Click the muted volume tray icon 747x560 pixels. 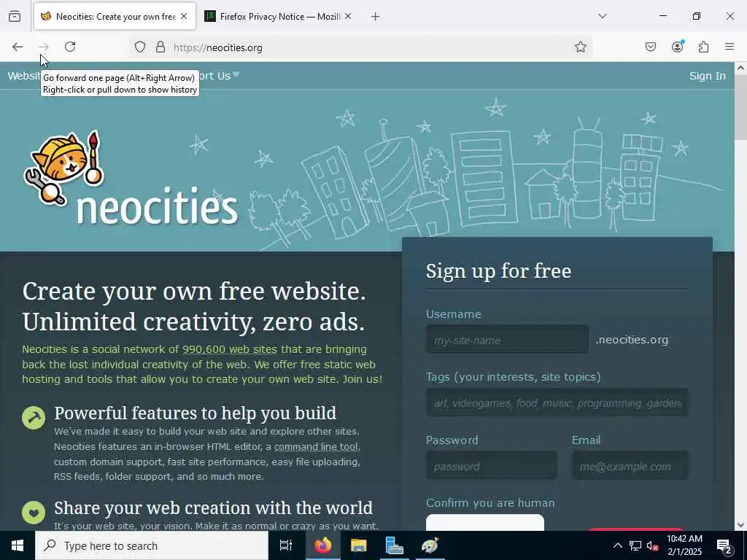tap(652, 545)
